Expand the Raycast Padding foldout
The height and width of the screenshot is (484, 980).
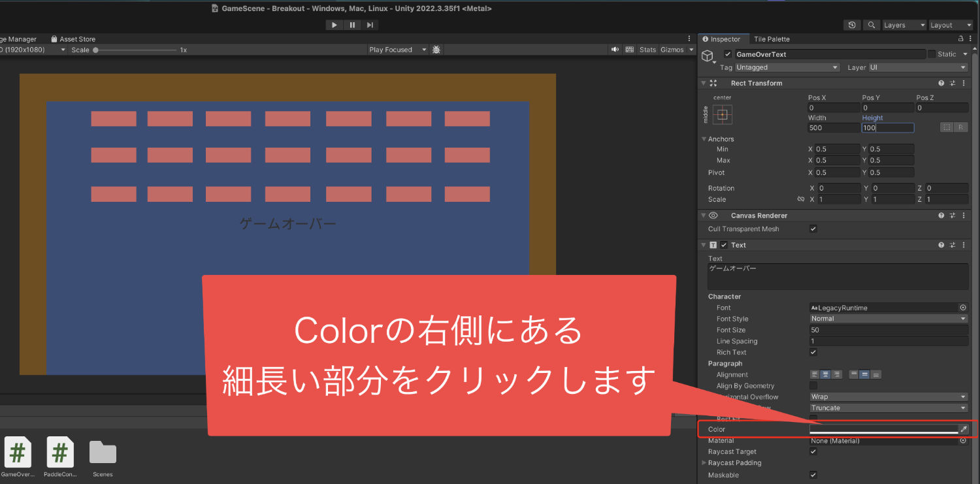704,463
